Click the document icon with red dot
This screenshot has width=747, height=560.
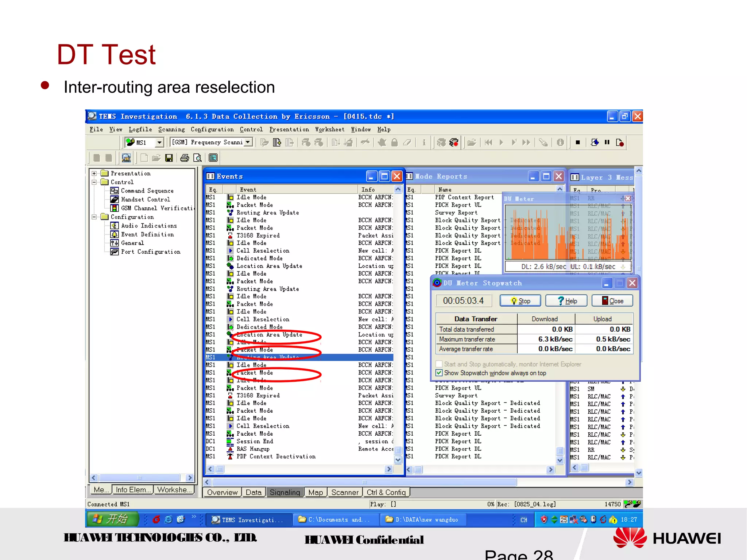(620, 143)
